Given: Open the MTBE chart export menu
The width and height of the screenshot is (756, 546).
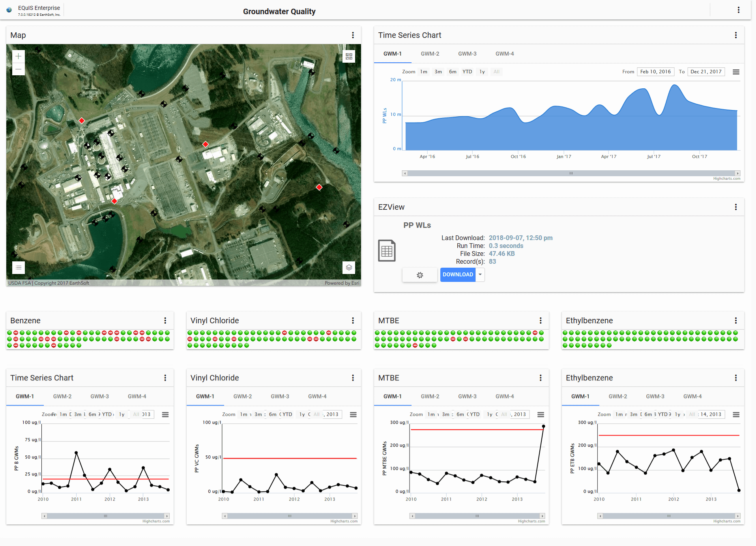Looking at the screenshot, I should click(x=541, y=414).
